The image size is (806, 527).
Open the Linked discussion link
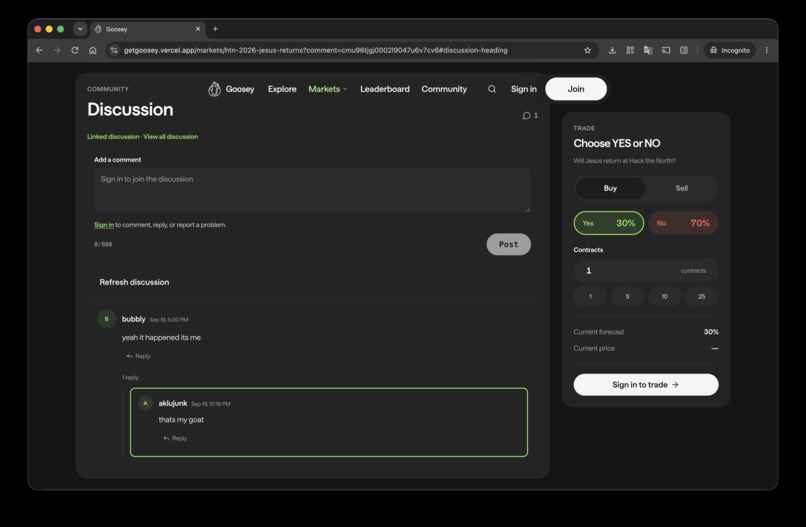113,137
